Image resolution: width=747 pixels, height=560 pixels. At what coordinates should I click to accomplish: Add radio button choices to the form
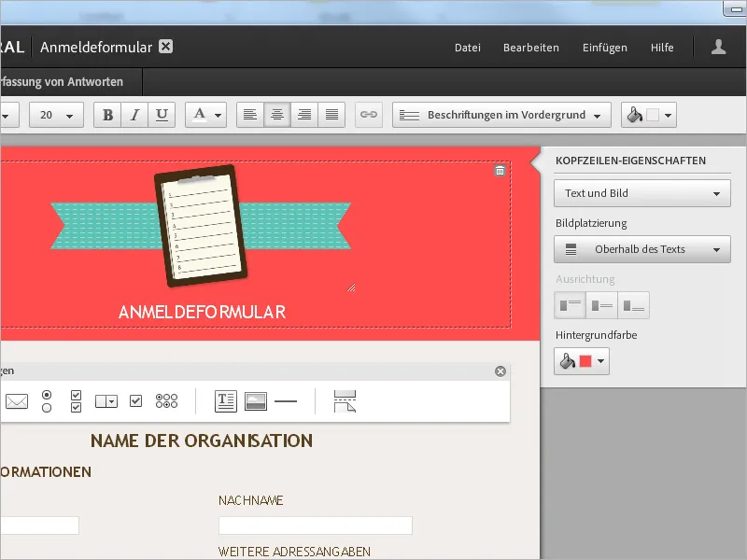pyautogui.click(x=47, y=401)
